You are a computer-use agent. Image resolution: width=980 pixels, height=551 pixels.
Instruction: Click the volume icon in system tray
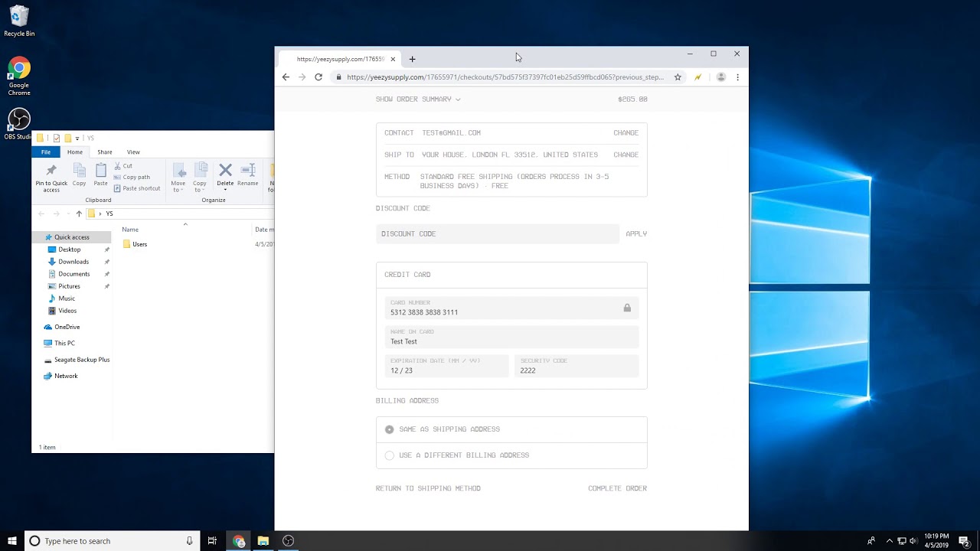913,541
